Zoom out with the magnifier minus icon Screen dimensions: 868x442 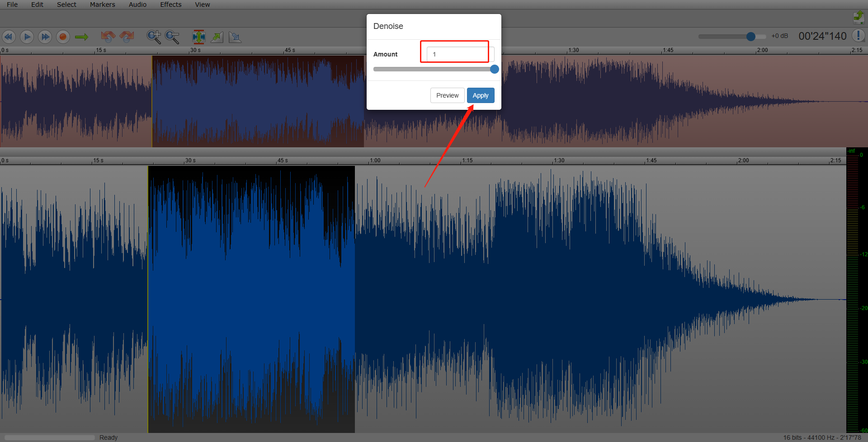pos(172,37)
